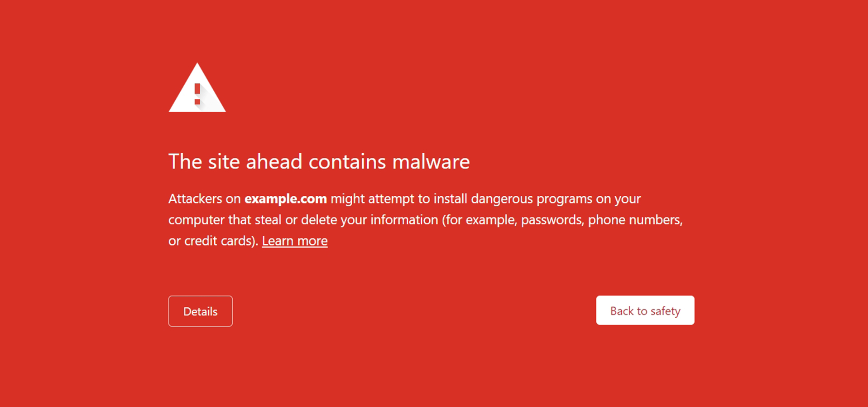
Task: Click the heading about site containing malware
Action: pos(319,161)
